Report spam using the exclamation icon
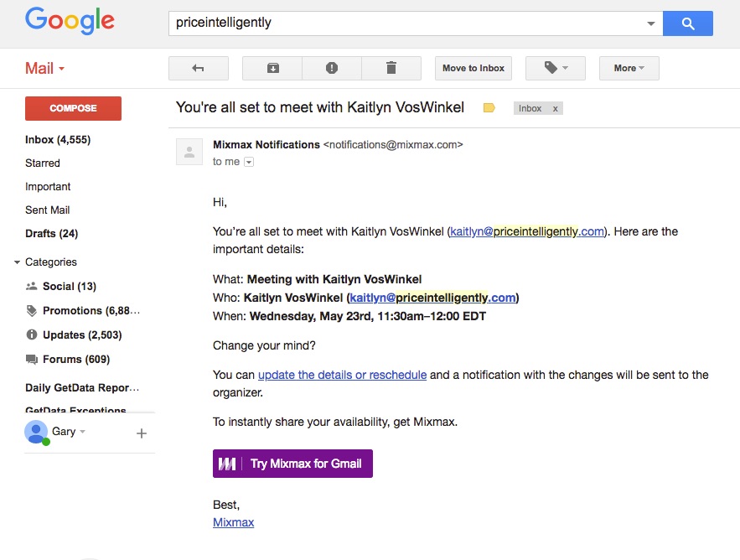 tap(332, 68)
